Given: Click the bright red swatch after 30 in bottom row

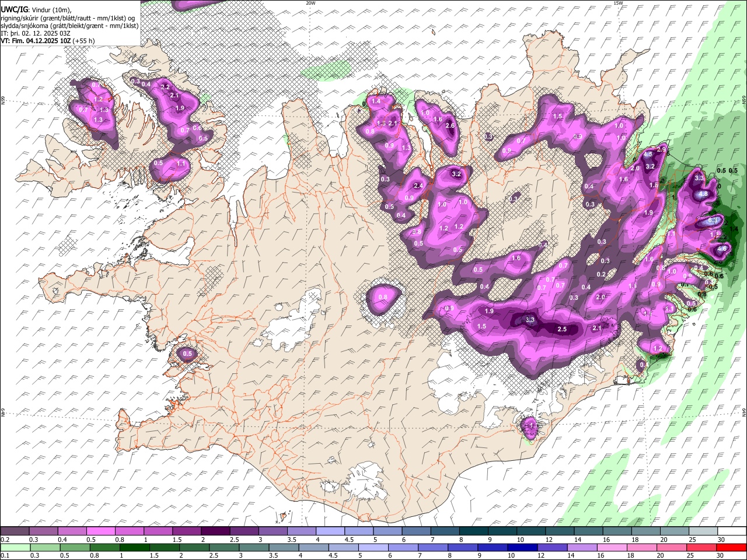Looking at the screenshot, I should (x=731, y=547).
